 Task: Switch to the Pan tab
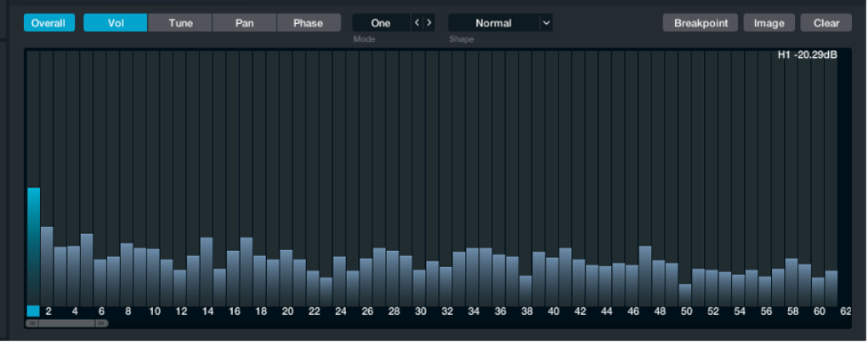coord(245,23)
